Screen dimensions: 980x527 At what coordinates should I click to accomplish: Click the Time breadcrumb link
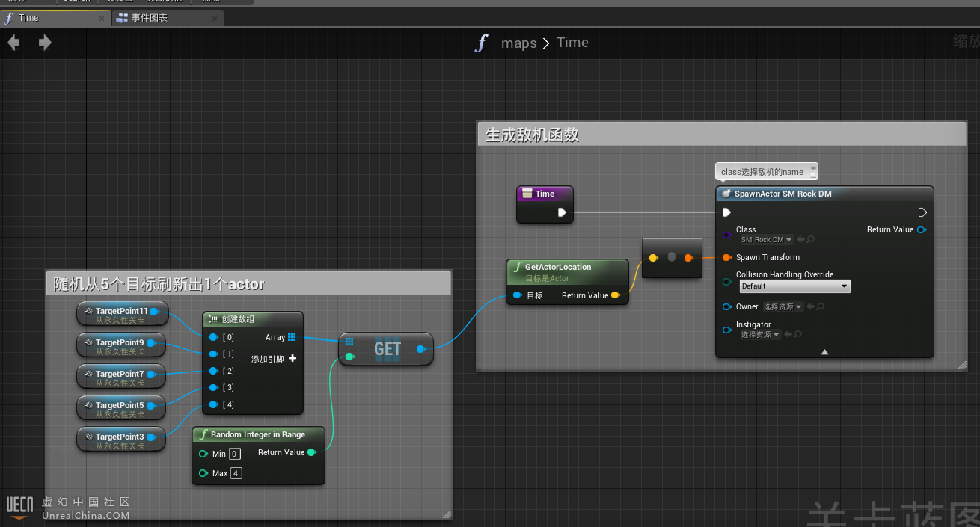[x=572, y=43]
